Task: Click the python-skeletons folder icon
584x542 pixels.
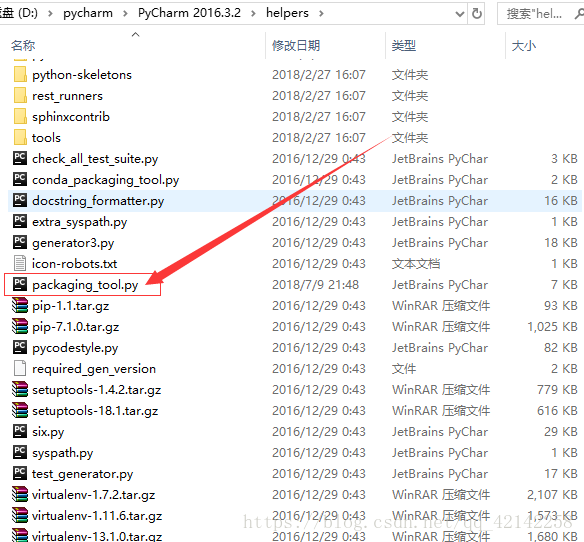Action: pyautogui.click(x=20, y=74)
